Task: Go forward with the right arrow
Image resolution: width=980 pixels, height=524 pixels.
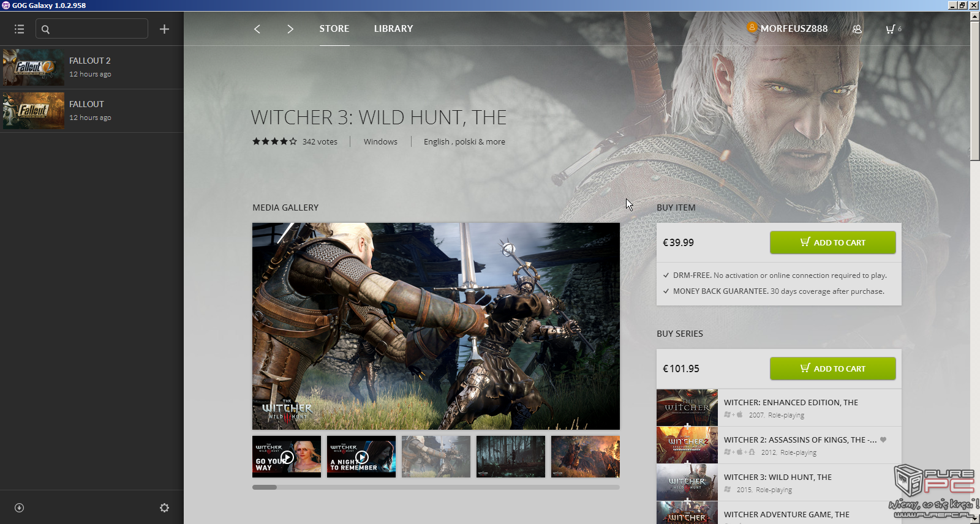Action: pos(290,29)
